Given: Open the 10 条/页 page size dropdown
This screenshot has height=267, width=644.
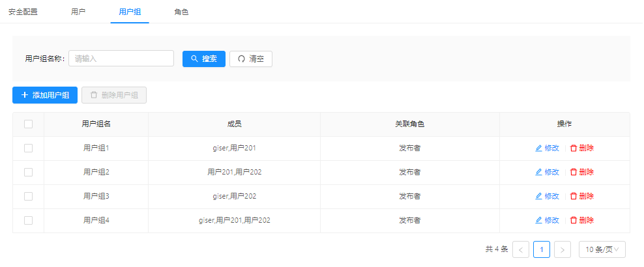Looking at the screenshot, I should [x=602, y=249].
